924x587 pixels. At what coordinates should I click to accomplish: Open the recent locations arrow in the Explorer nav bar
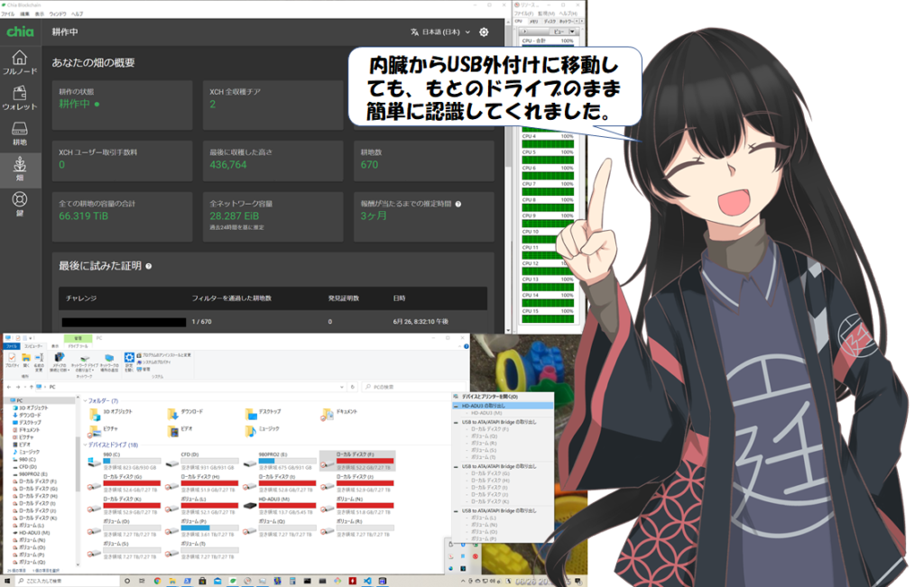(x=24, y=387)
